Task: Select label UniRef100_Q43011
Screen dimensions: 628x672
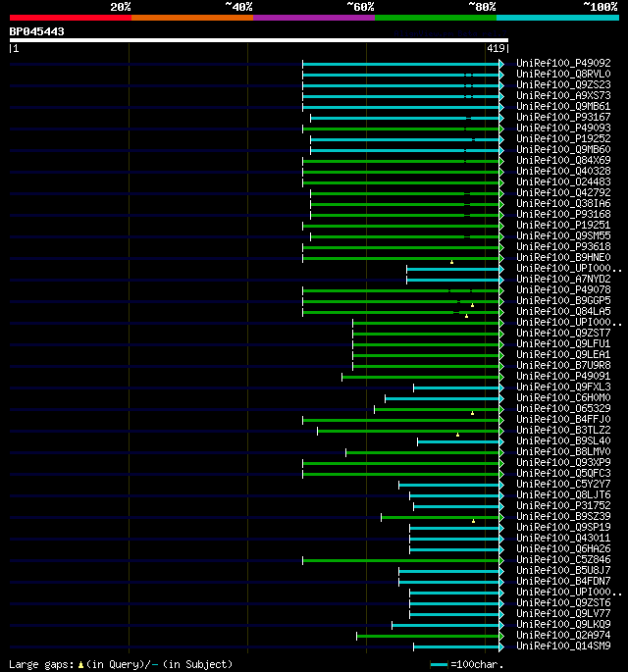Action: [563, 538]
